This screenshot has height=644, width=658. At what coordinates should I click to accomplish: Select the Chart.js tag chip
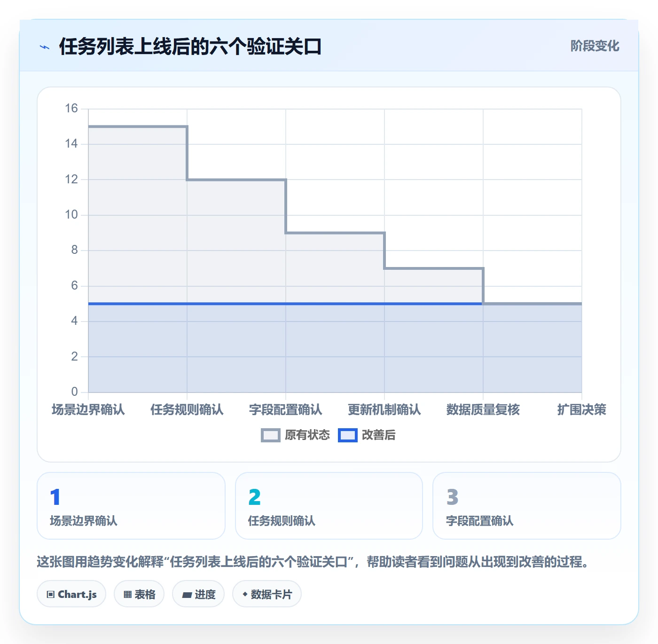[x=71, y=594]
